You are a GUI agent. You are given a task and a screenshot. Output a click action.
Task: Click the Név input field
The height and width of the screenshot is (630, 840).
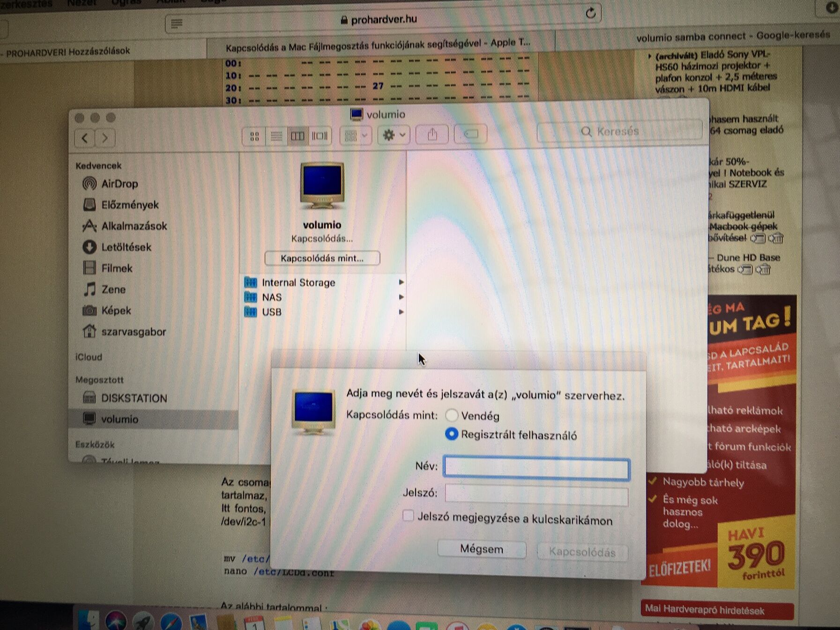(x=536, y=468)
